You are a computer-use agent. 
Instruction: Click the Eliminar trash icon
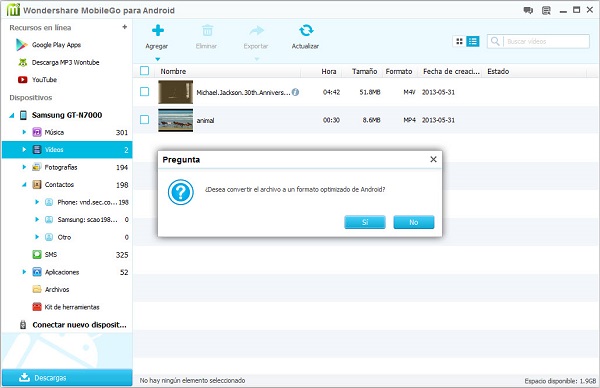[x=207, y=30]
